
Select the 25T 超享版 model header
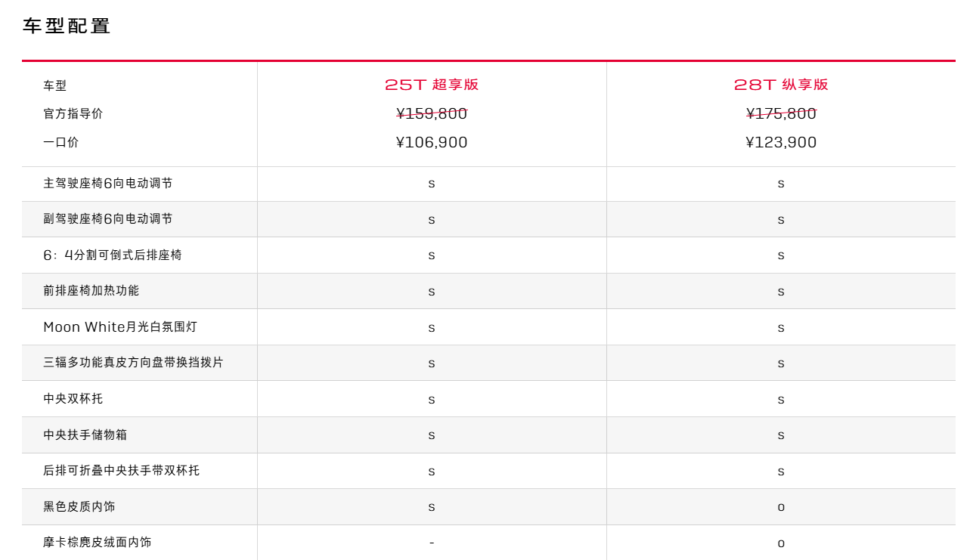click(x=432, y=85)
